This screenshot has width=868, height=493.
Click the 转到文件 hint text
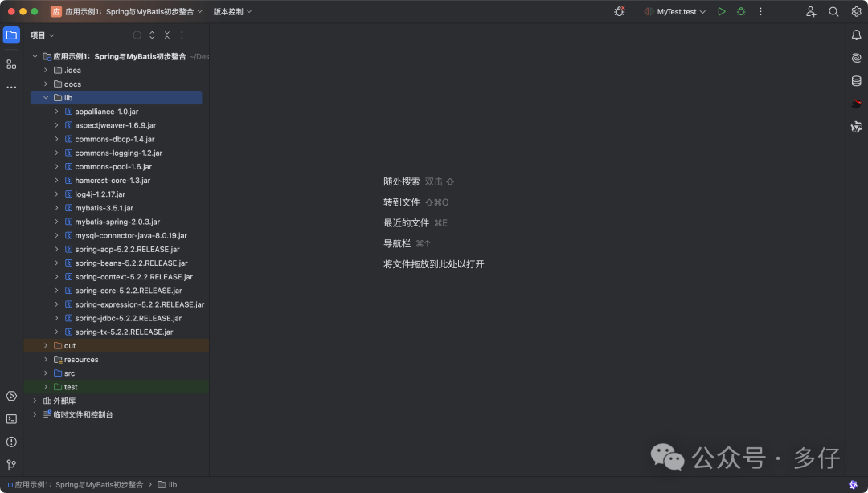401,202
